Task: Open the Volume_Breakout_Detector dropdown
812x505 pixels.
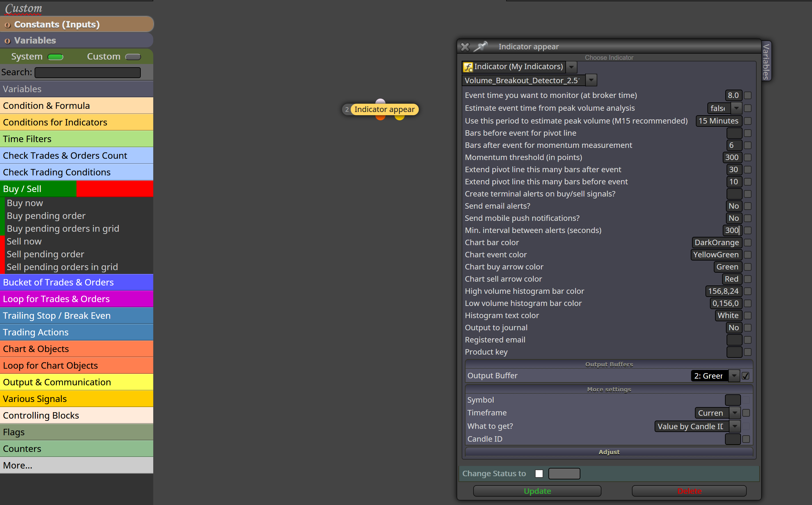Action: pyautogui.click(x=591, y=81)
